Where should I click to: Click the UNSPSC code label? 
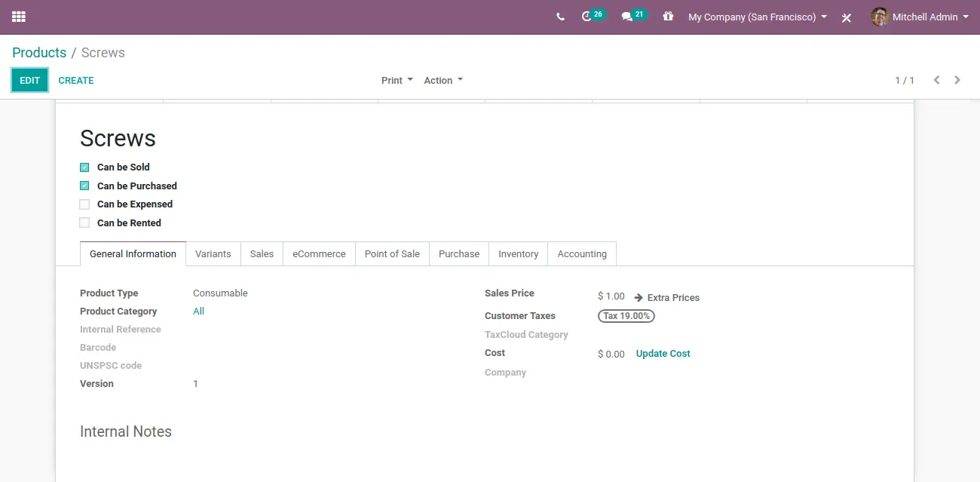[x=111, y=366]
